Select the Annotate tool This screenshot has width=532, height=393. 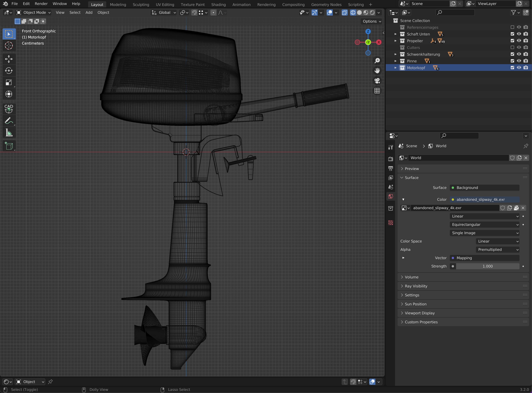click(9, 121)
